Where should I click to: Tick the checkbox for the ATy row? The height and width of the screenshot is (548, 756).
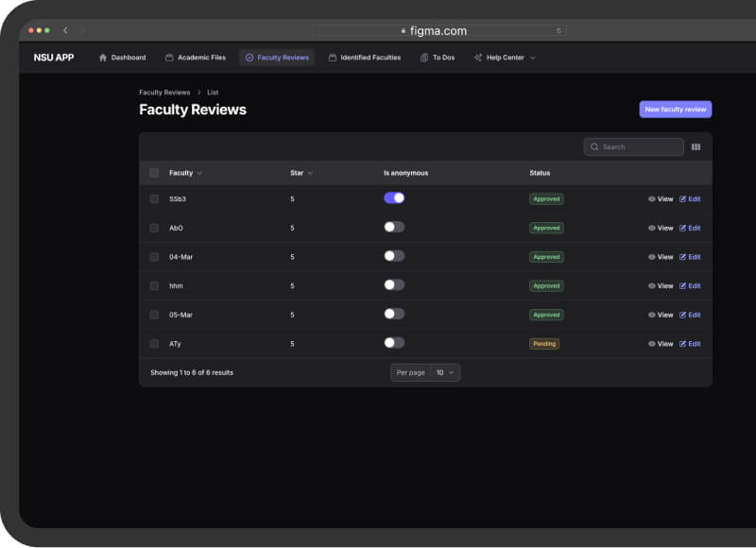154,344
